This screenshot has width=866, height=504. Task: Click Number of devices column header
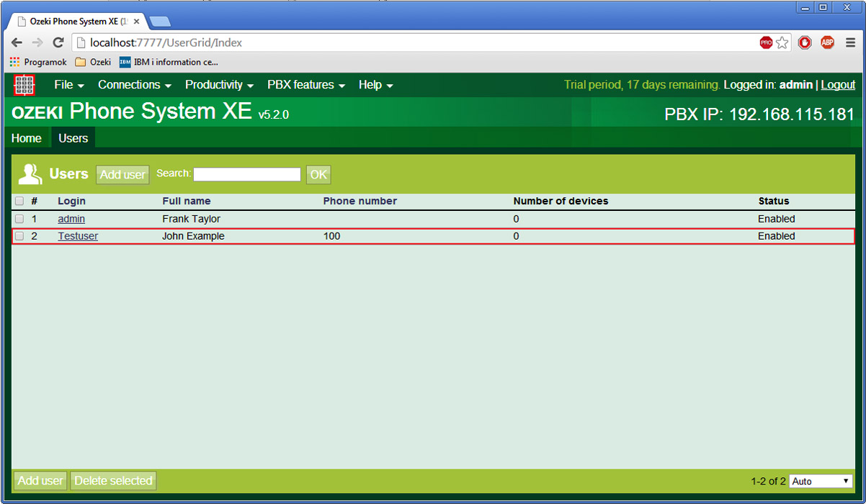(561, 201)
